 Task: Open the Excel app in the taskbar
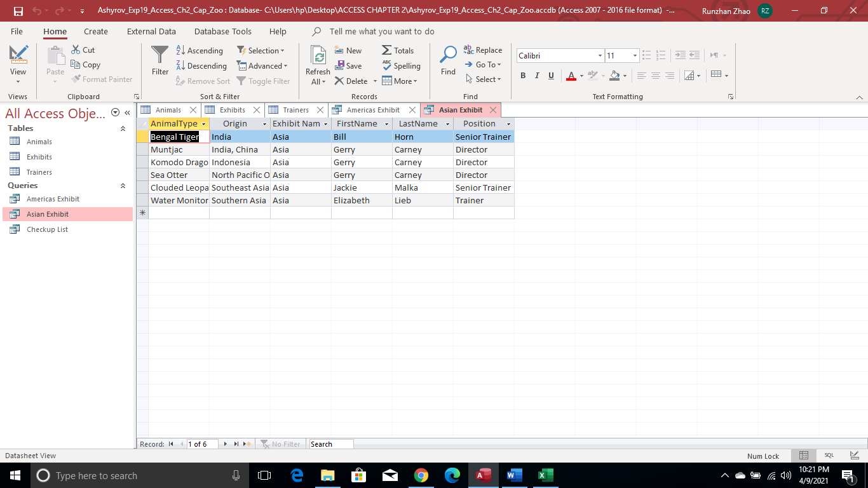[545, 475]
